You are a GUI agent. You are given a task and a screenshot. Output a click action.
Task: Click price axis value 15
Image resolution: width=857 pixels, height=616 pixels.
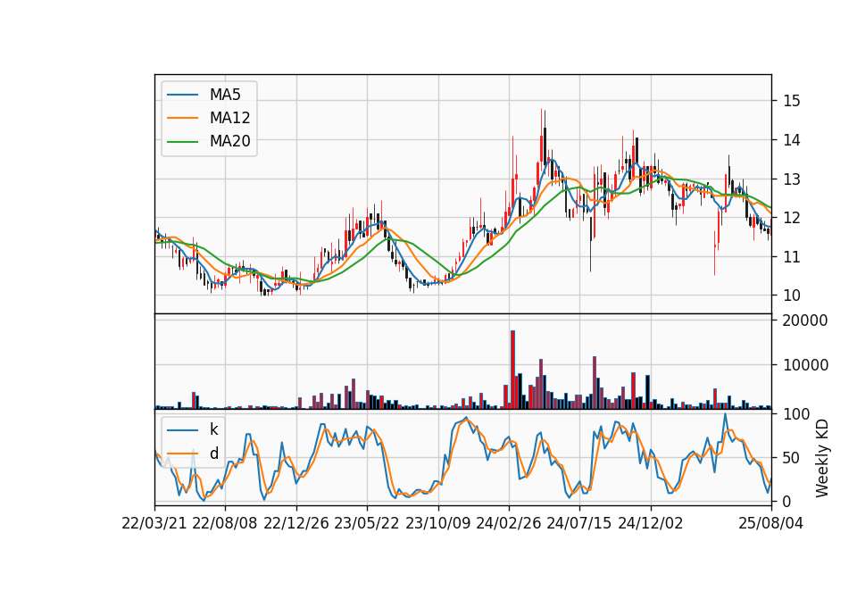click(792, 101)
